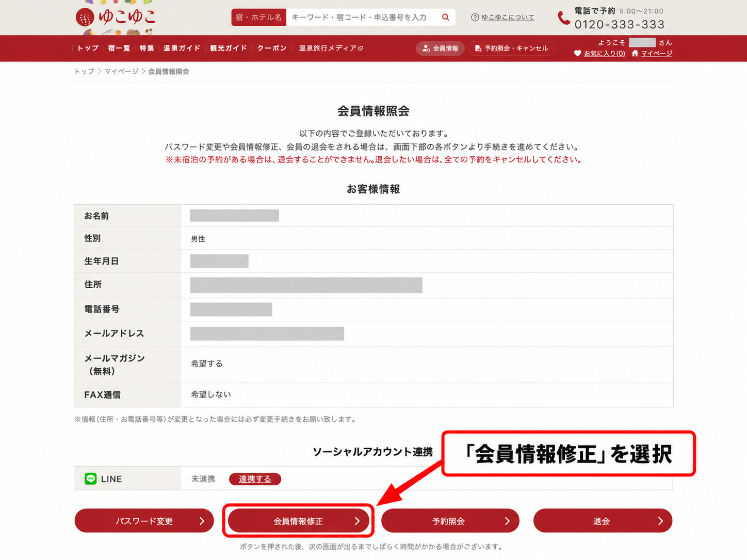The height and width of the screenshot is (560, 747).
Task: Click the 電話番号 row label
Action: click(102, 309)
